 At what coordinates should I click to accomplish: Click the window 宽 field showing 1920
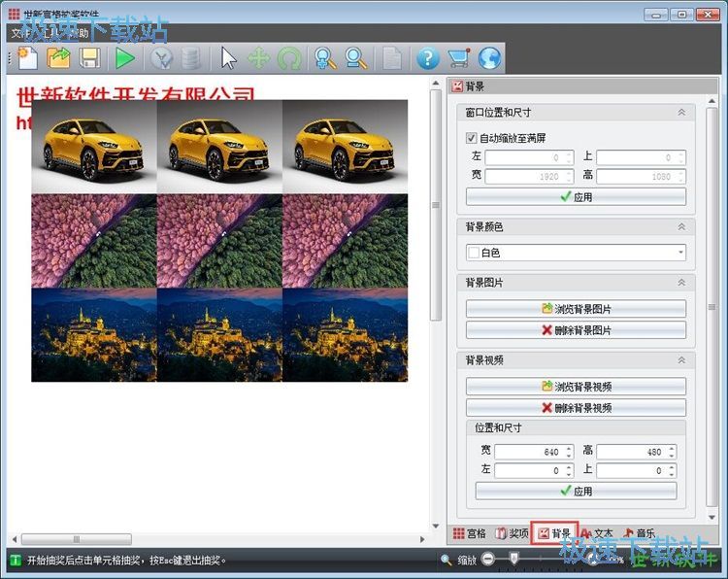529,177
